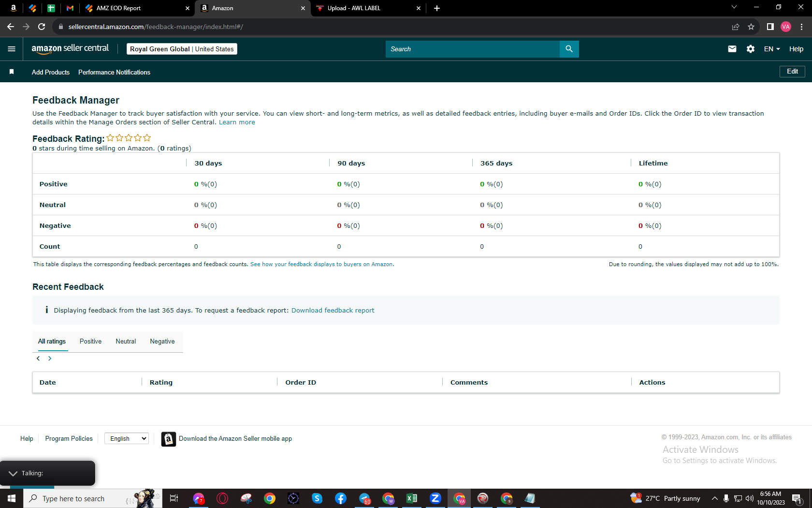Click the bookmark flag icon
This screenshot has width=812, height=508.
(x=12, y=72)
